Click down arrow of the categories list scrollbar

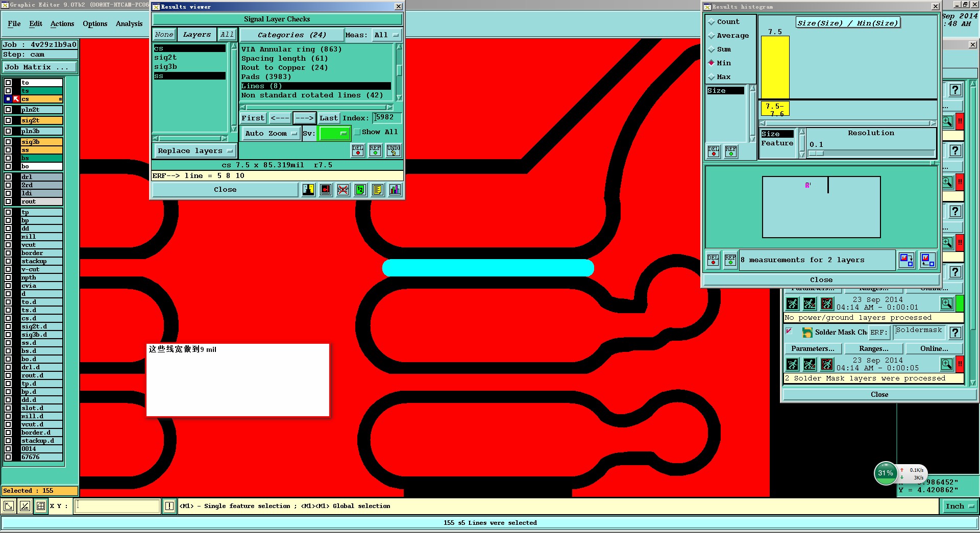click(x=399, y=98)
